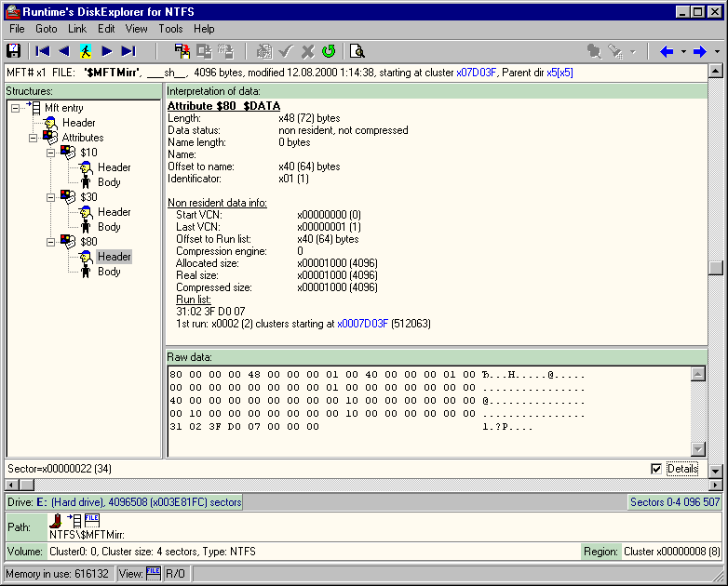Go to previous record arrow
Screen dimensions: 728x586
pos(64,51)
